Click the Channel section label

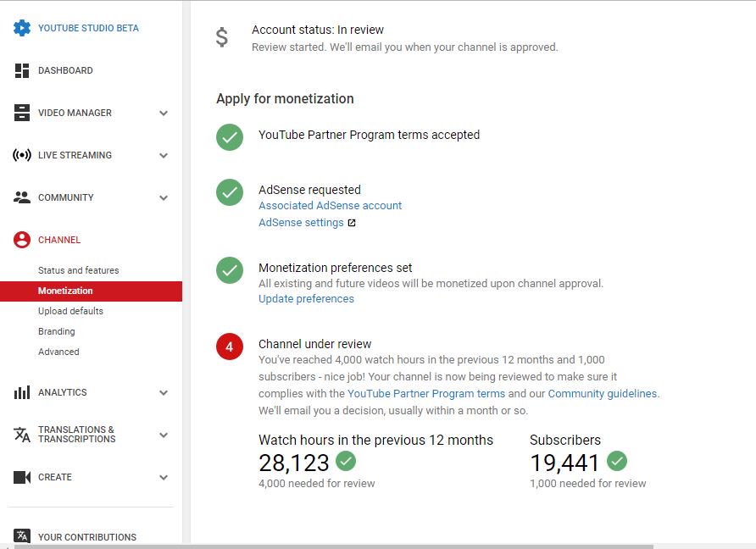click(59, 240)
